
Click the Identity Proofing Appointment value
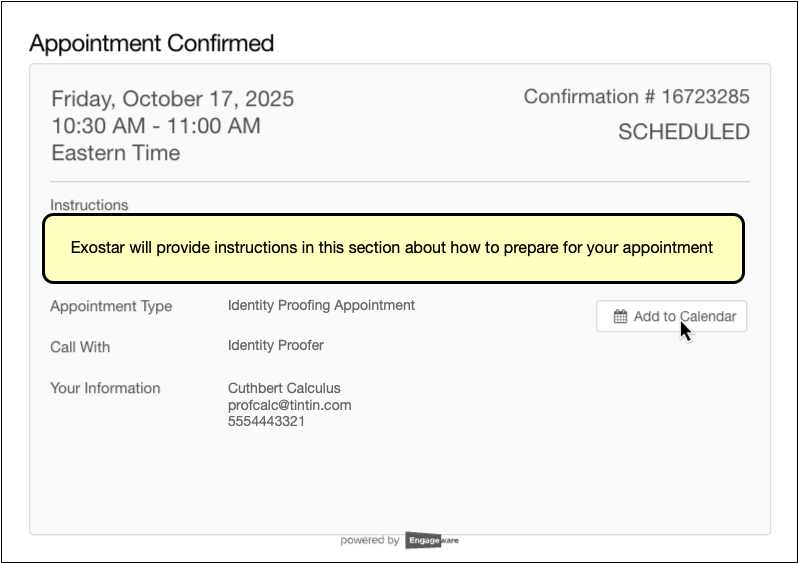(x=321, y=305)
